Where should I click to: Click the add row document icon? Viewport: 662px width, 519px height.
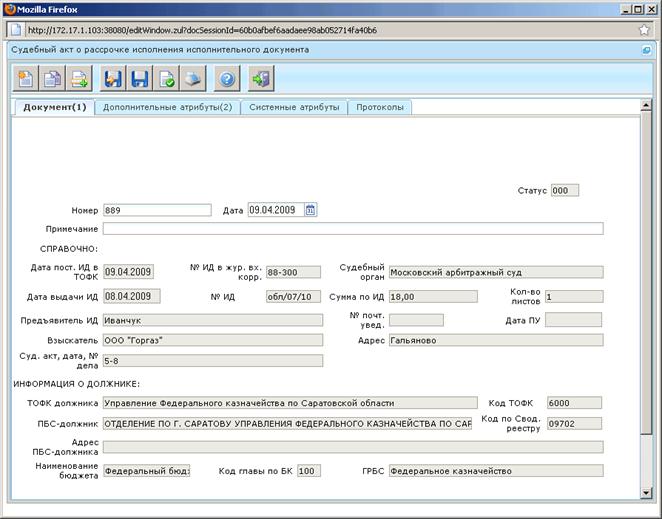point(79,79)
